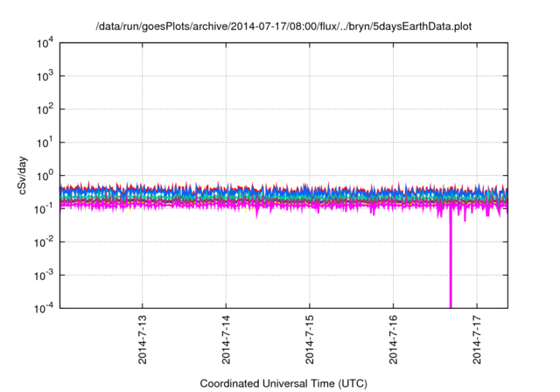Click the 2014-7-14 date label
This screenshot has height=392, width=560.
point(226,339)
